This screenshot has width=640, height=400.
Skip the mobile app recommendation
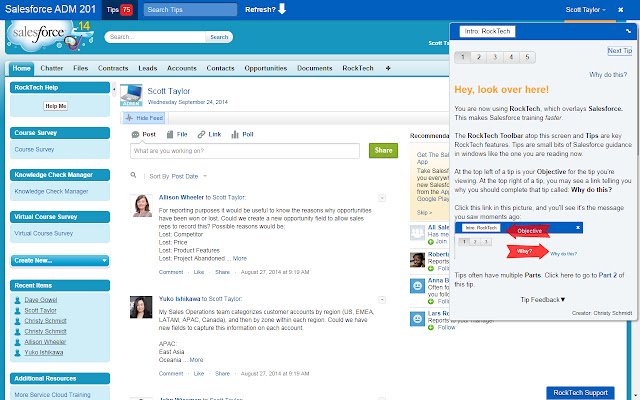[424, 213]
